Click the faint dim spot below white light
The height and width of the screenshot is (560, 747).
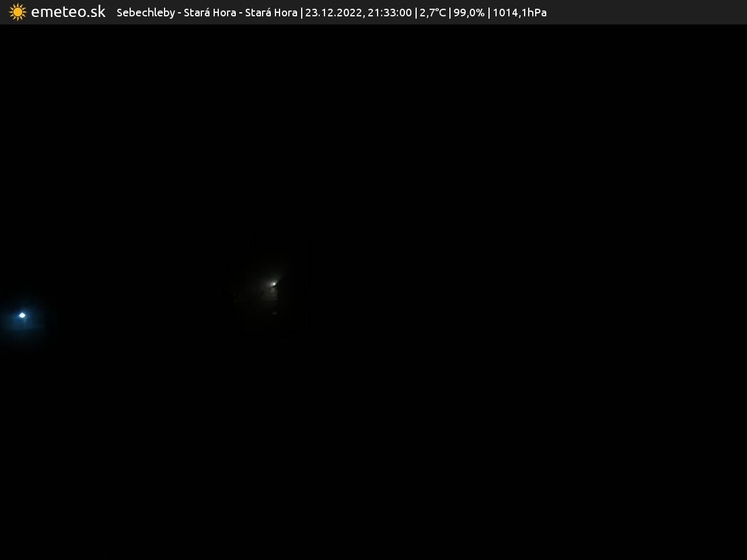pyautogui.click(x=274, y=313)
